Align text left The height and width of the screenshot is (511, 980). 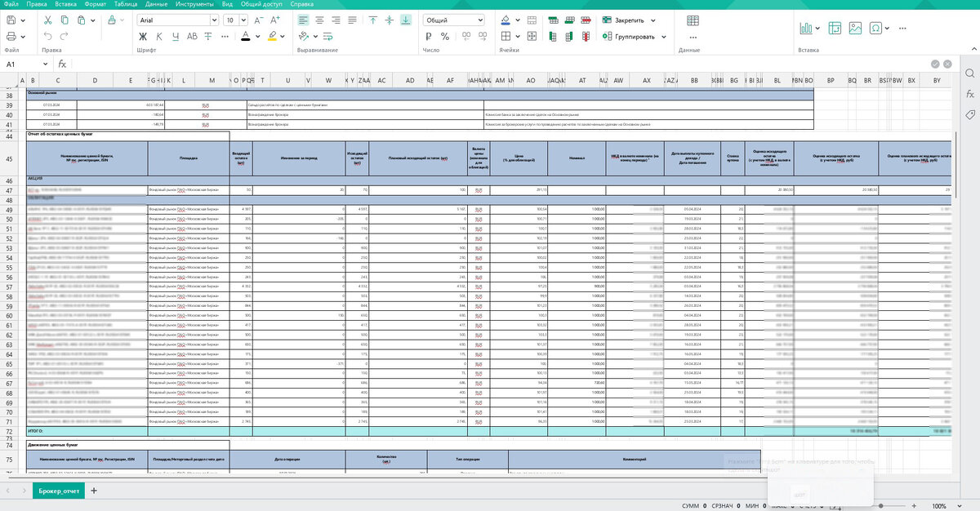coord(305,20)
